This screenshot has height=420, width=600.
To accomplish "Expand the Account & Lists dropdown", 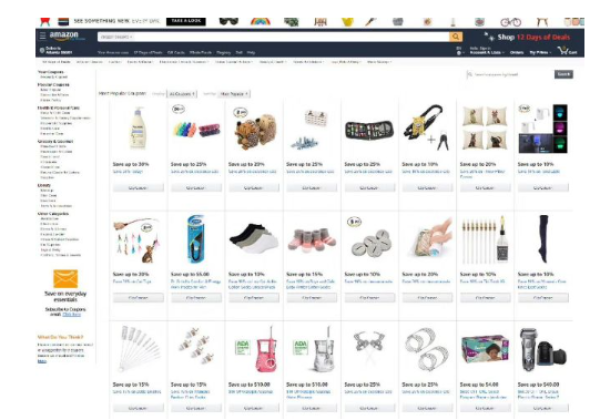I will coord(487,50).
